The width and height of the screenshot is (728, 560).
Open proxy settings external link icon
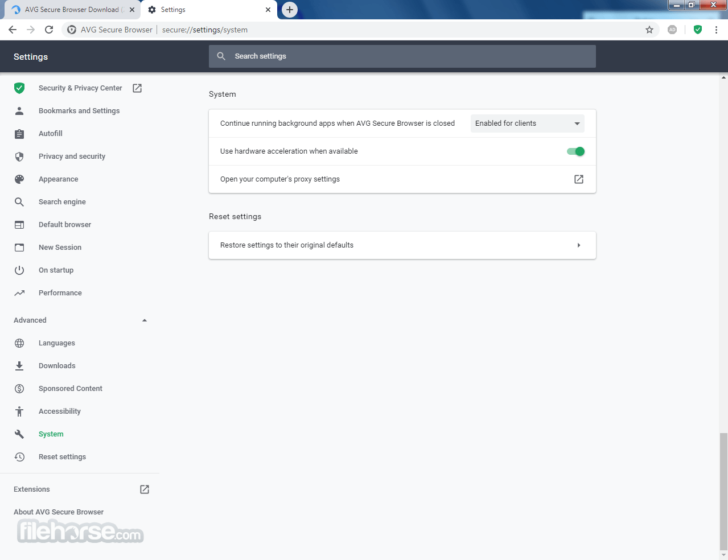[579, 179]
